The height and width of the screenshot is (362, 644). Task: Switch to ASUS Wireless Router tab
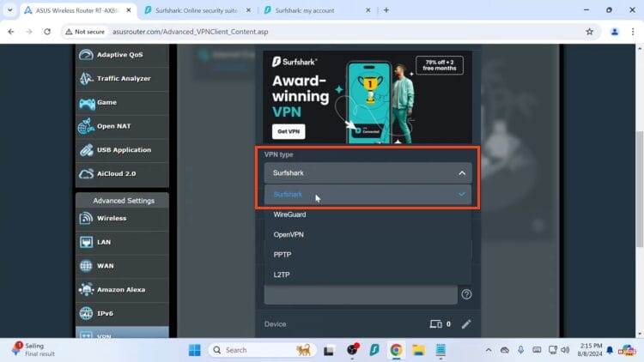tap(78, 10)
